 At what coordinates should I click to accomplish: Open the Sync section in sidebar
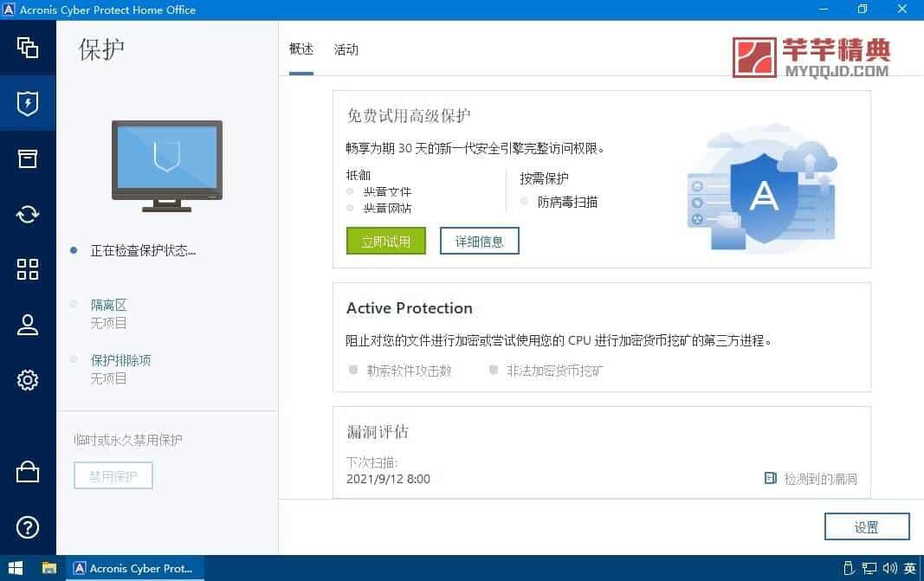click(x=28, y=214)
